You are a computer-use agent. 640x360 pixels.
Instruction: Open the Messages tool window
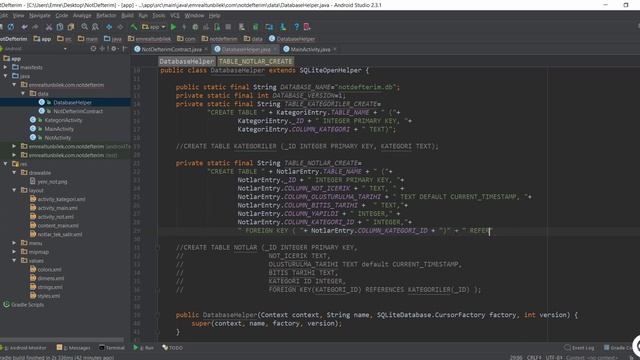point(73,348)
